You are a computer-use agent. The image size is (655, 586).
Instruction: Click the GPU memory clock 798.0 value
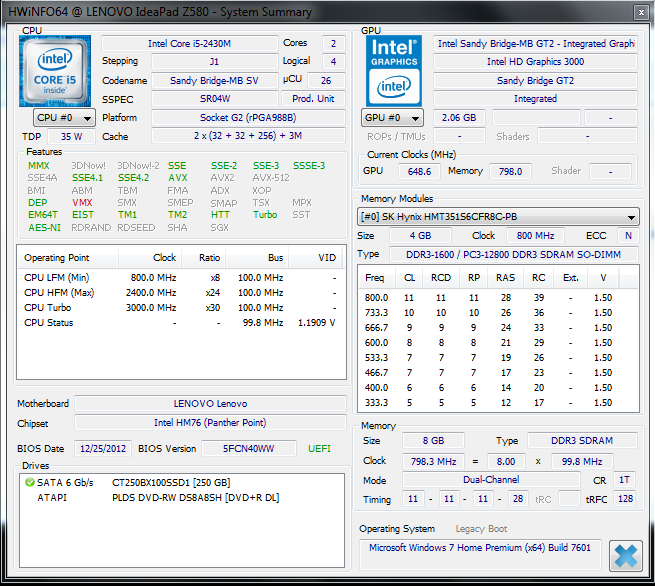click(510, 171)
